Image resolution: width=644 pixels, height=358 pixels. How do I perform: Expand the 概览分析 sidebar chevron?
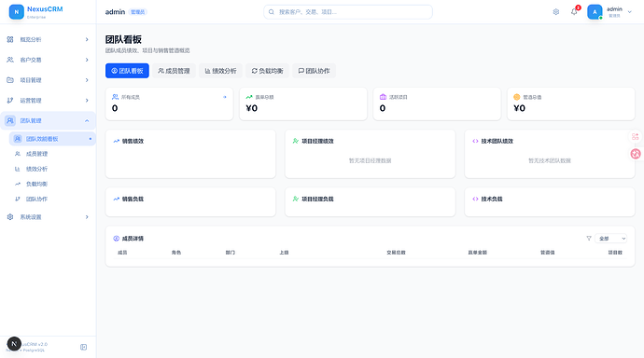click(87, 39)
